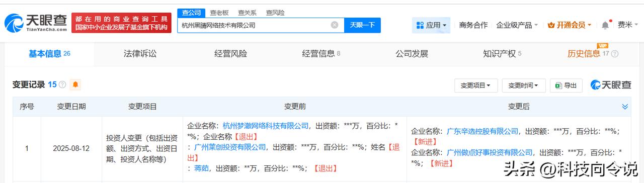Switch to 经营风险 tab
644x183 pixels.
(230, 54)
